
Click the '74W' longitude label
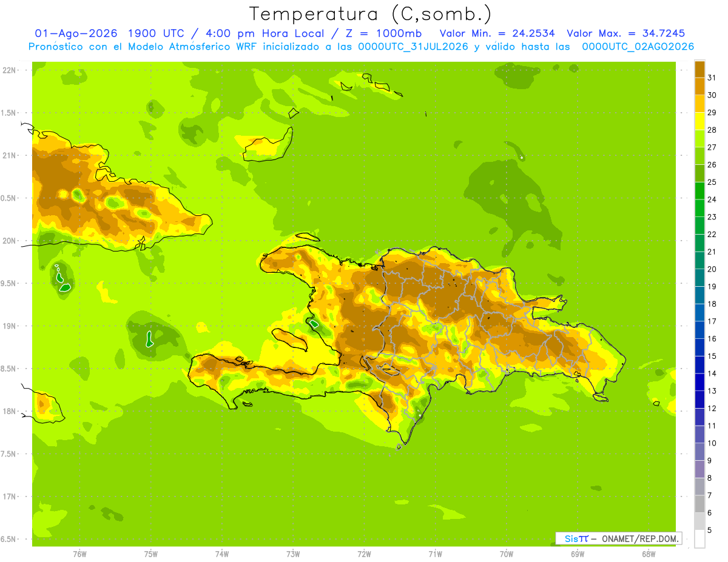click(x=222, y=555)
